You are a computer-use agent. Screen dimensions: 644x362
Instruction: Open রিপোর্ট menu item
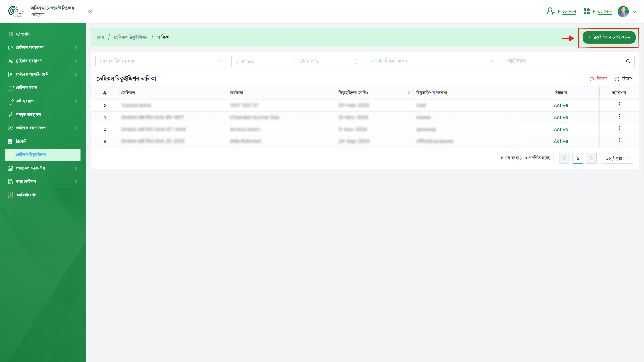click(x=43, y=141)
